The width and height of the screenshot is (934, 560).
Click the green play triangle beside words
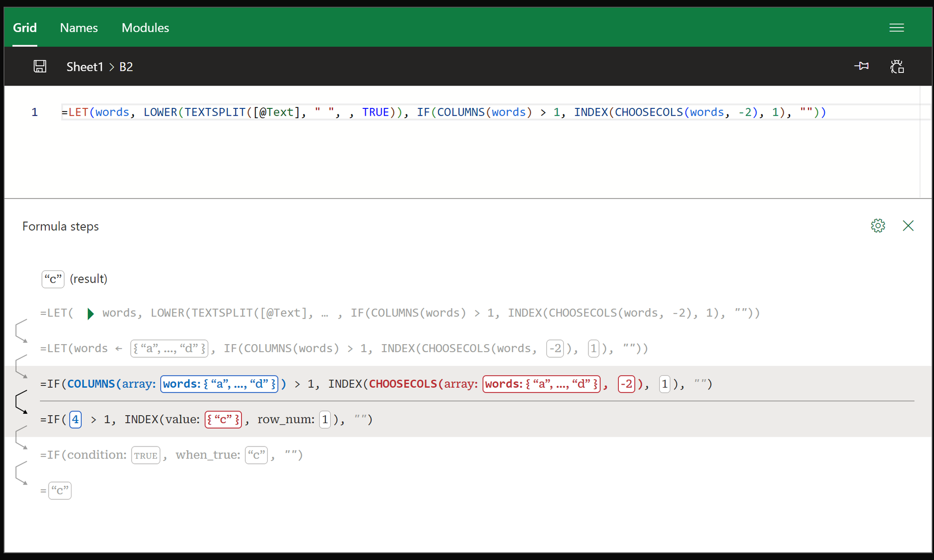click(90, 313)
